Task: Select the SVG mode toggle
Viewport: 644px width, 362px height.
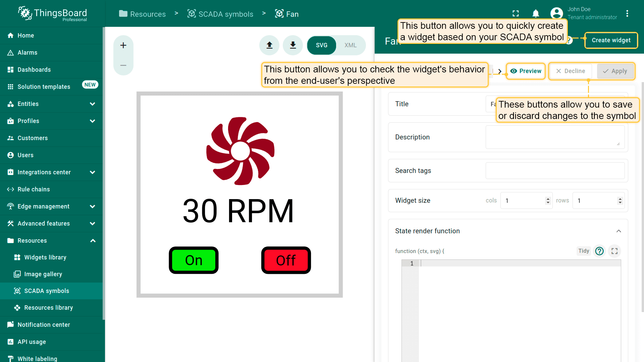Action: pyautogui.click(x=321, y=45)
